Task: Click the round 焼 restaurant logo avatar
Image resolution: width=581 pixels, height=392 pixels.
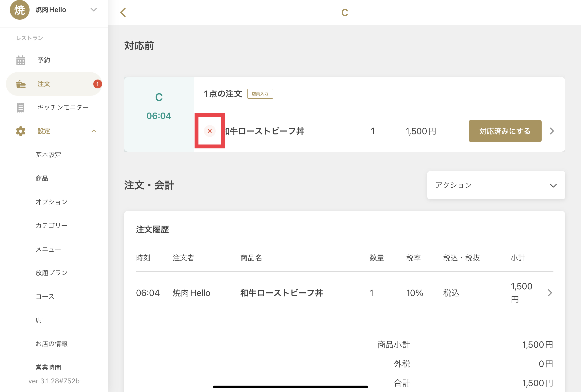Action: [x=19, y=10]
